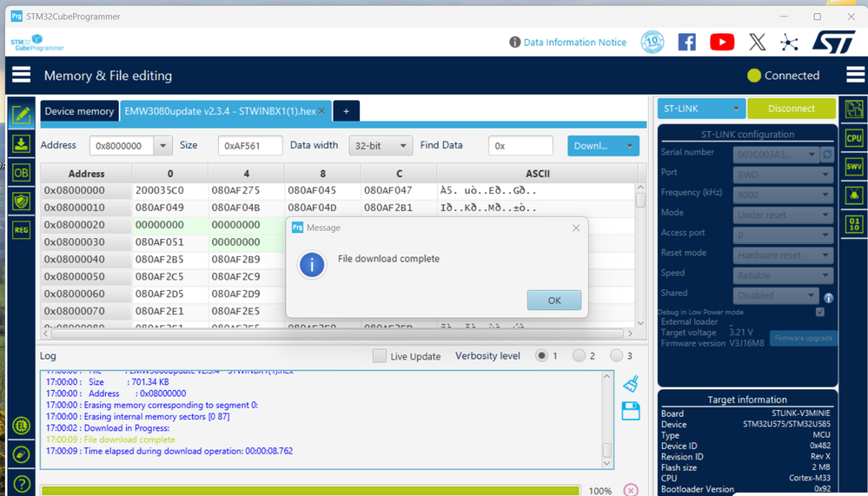The image size is (868, 496).
Task: Click the 10 years anniversary badge icon
Action: 653,42
